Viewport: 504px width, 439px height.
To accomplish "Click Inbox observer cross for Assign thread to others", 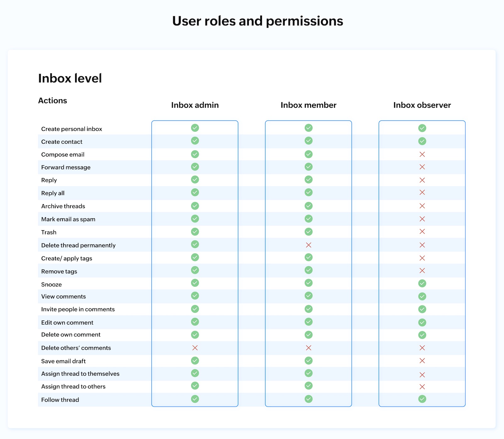I will (422, 387).
